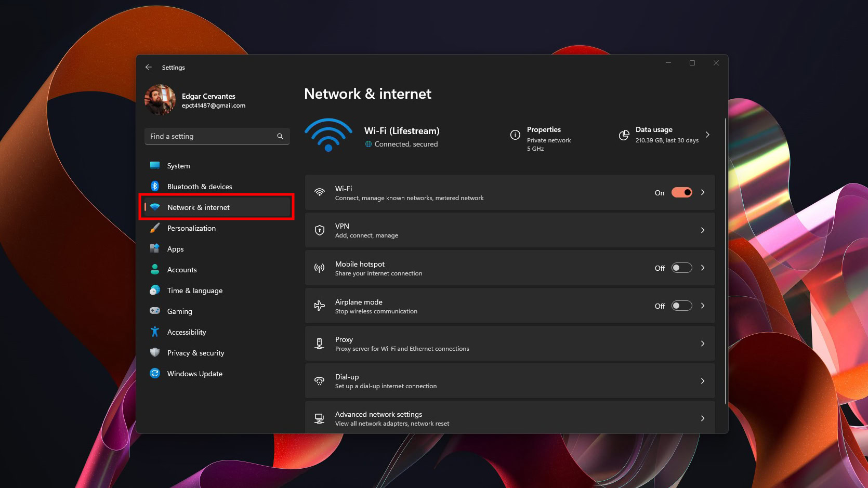The image size is (868, 488).
Task: Click Edgar Cervantes profile picture
Action: click(160, 100)
